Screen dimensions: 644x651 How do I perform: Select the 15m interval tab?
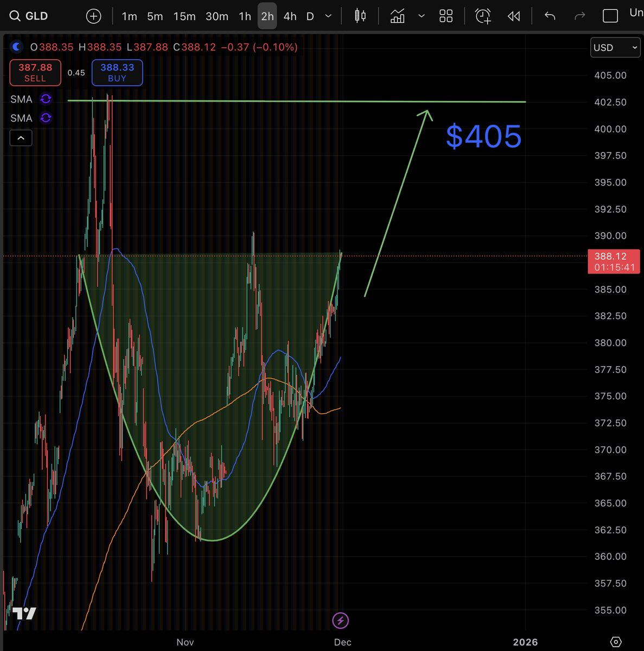pos(184,16)
